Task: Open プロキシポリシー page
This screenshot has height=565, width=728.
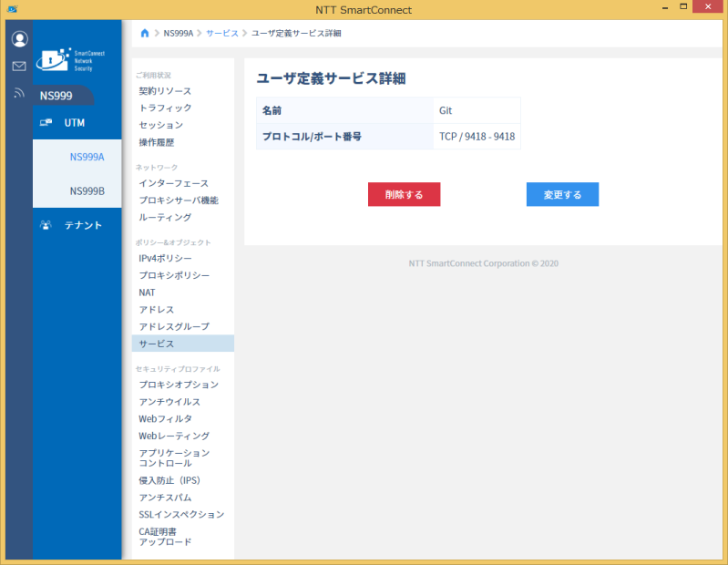Action: point(174,276)
